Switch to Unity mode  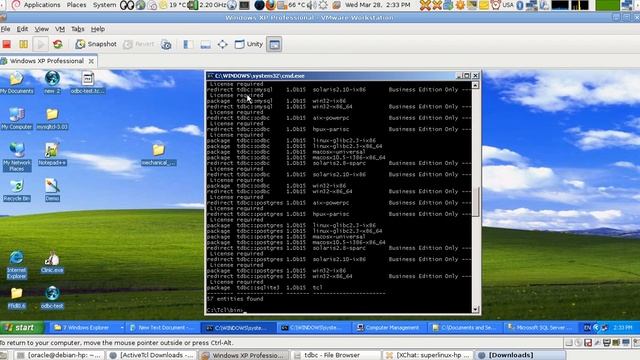pyautogui.click(x=249, y=44)
